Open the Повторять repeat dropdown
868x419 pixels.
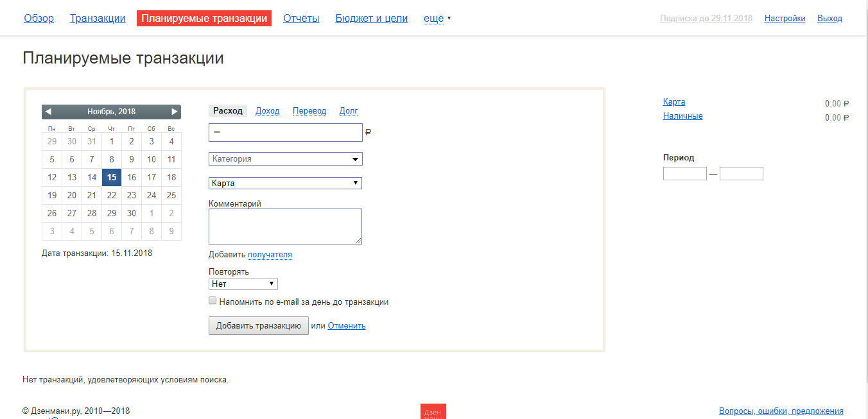243,284
